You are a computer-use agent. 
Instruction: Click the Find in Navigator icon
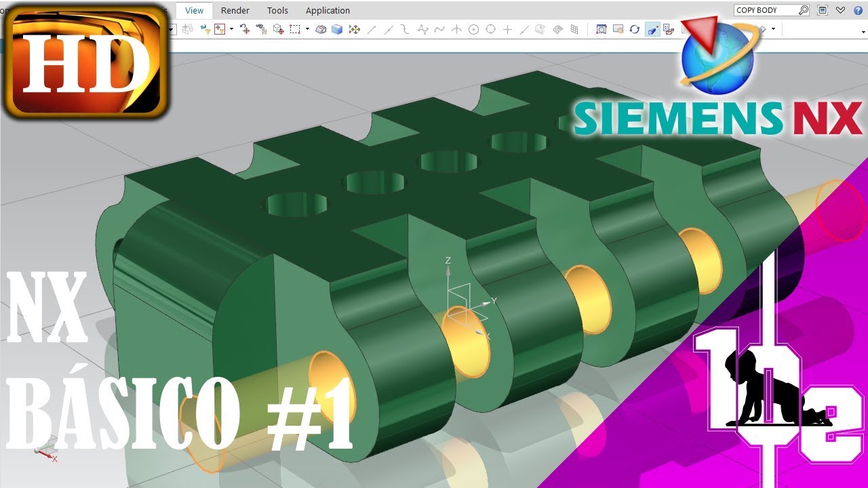point(261,29)
